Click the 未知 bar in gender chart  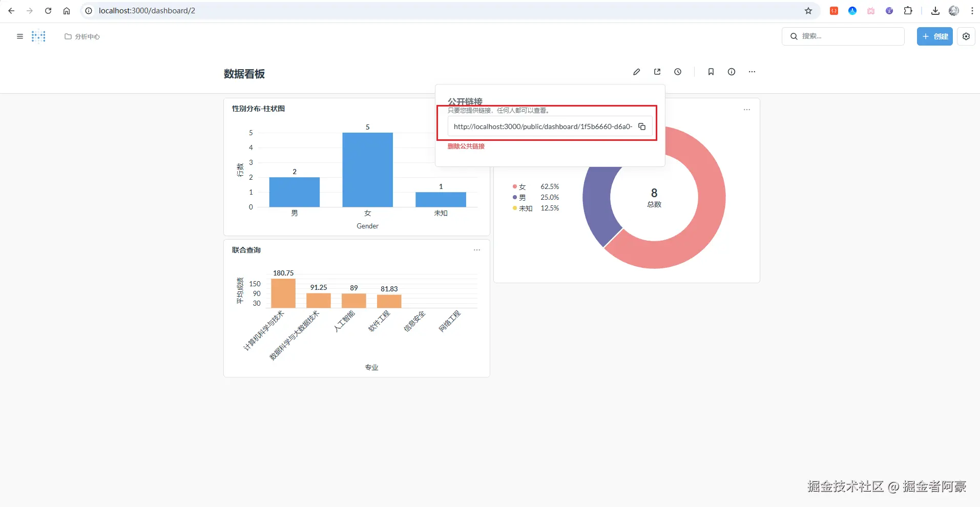pos(441,200)
